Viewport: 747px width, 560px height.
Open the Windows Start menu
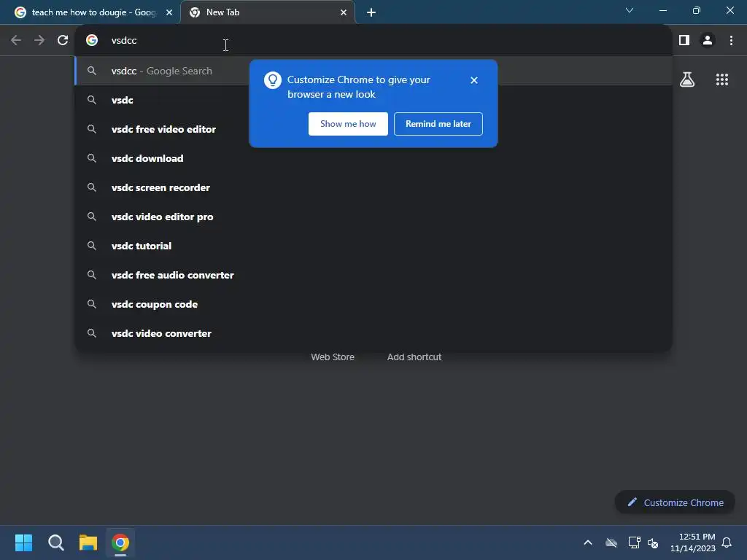tap(24, 542)
